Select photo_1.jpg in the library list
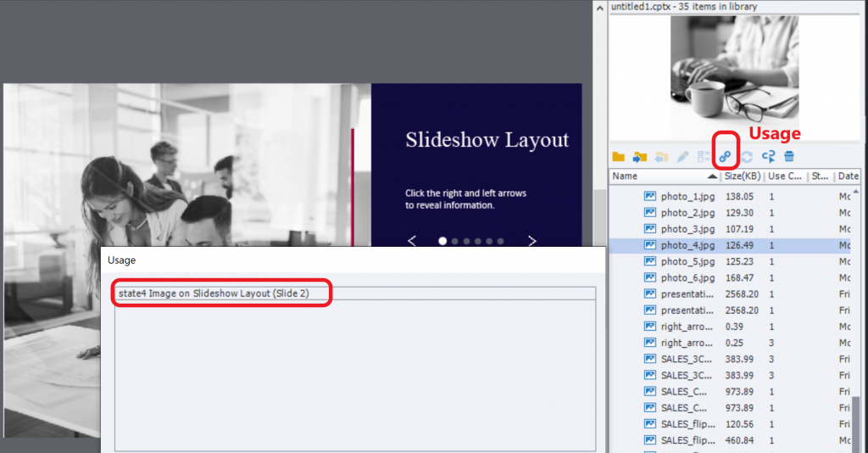 pyautogui.click(x=685, y=196)
